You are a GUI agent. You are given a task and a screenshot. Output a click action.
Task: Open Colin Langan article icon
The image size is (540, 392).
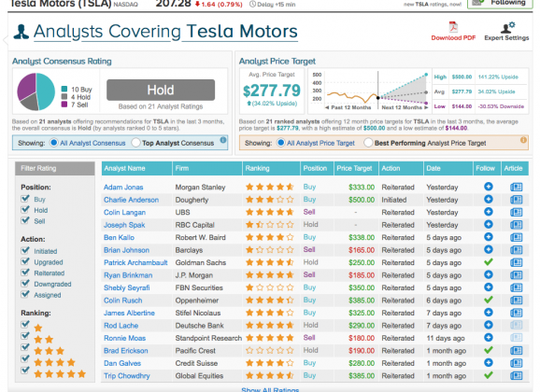click(516, 212)
